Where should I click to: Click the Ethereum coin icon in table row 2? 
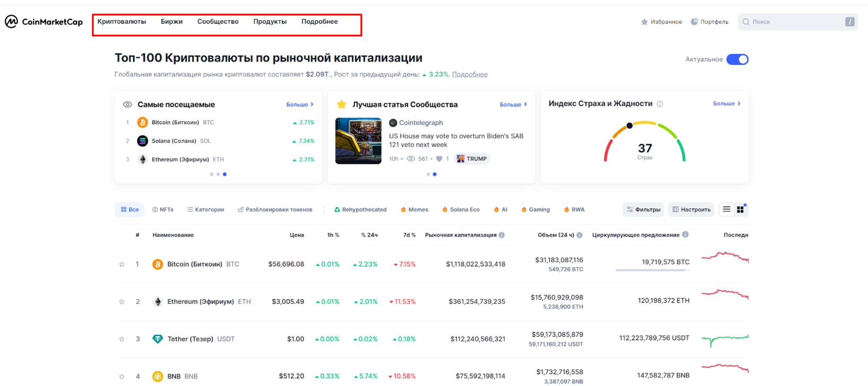pos(158,302)
